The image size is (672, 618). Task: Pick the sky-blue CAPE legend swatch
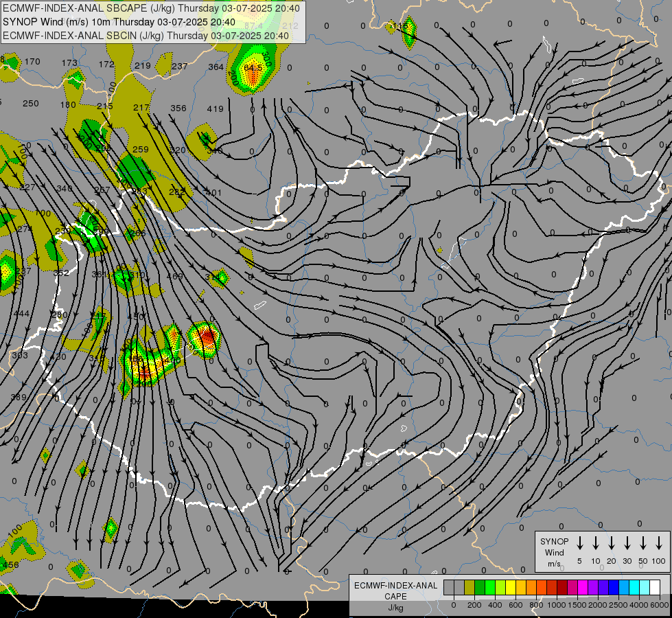623,587
